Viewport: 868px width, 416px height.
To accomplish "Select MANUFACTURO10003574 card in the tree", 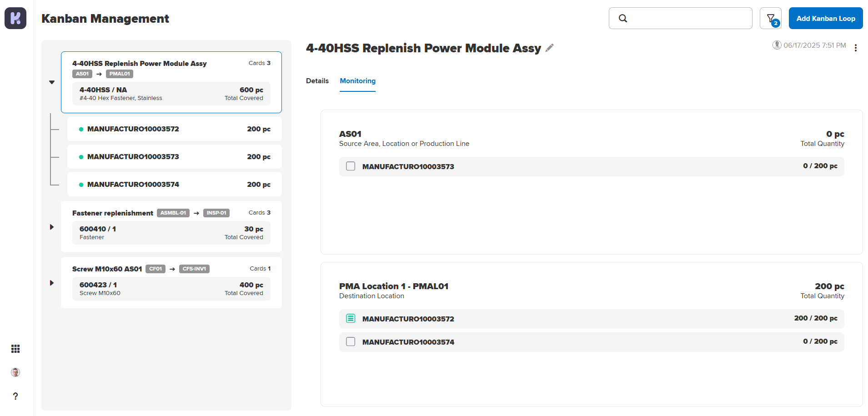I will pyautogui.click(x=174, y=184).
